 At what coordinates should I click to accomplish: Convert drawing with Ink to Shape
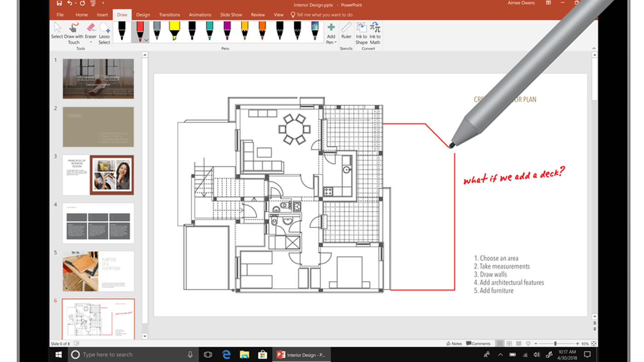click(362, 32)
